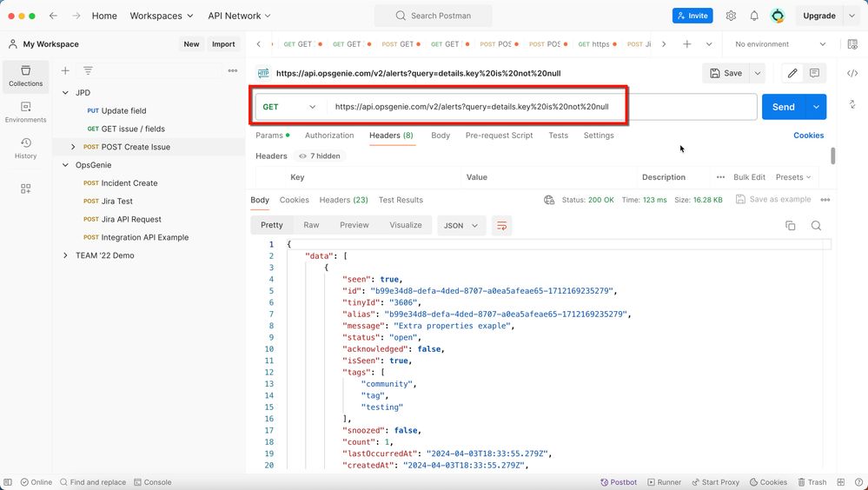Open the No environment selector
The image size is (868, 490).
pos(780,44)
